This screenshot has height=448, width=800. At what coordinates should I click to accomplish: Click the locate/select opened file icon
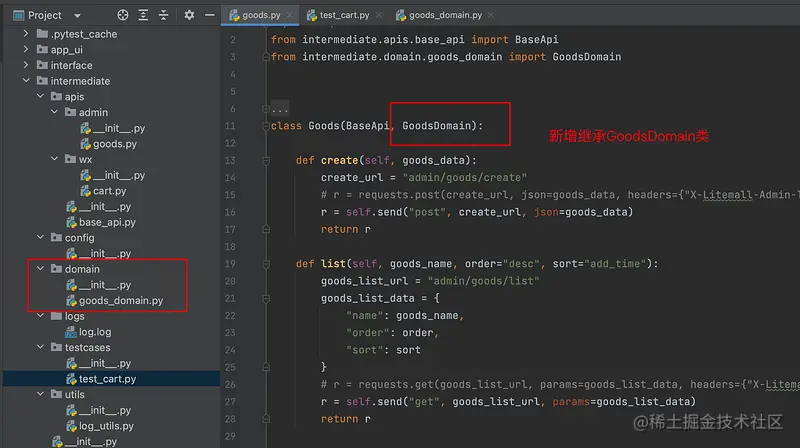(122, 15)
